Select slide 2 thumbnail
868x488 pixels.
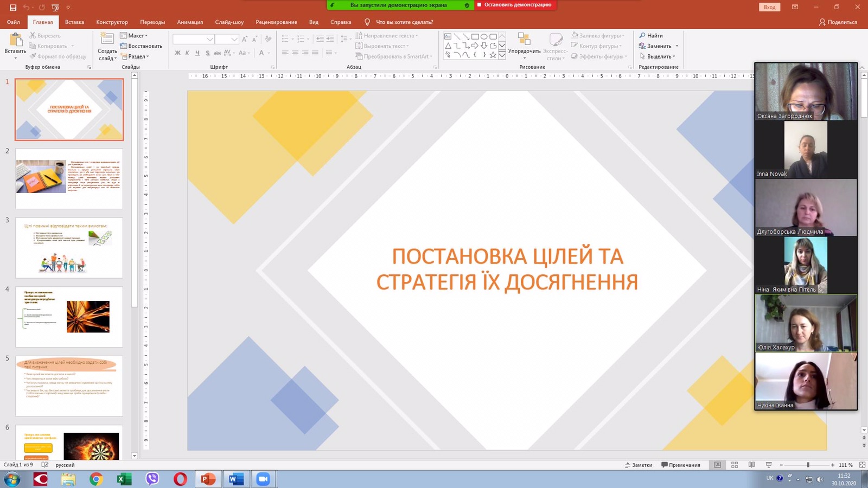pos(69,178)
